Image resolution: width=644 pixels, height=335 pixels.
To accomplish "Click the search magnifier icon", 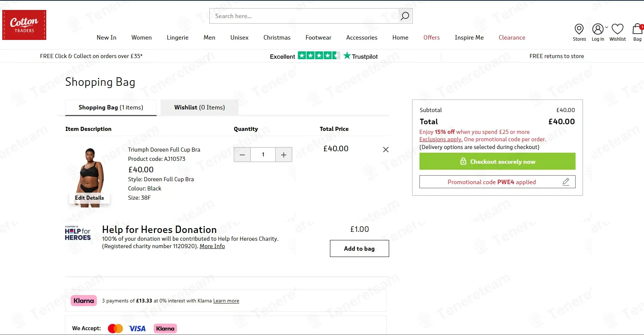I will [x=405, y=16].
